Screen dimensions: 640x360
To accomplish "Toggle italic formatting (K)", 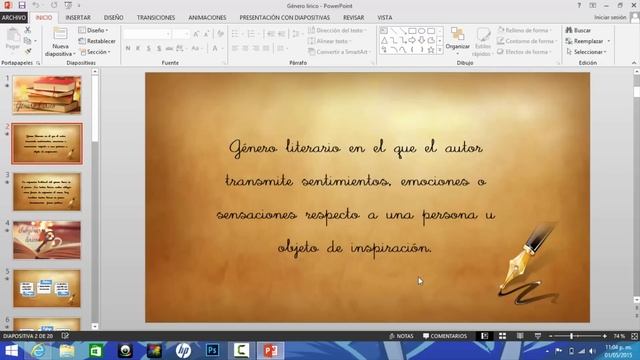I will click(138, 48).
